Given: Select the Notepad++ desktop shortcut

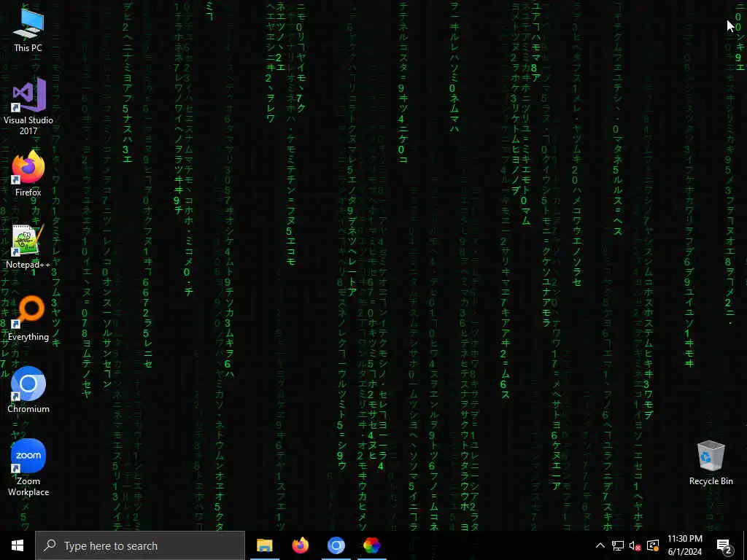Looking at the screenshot, I should pos(28,246).
